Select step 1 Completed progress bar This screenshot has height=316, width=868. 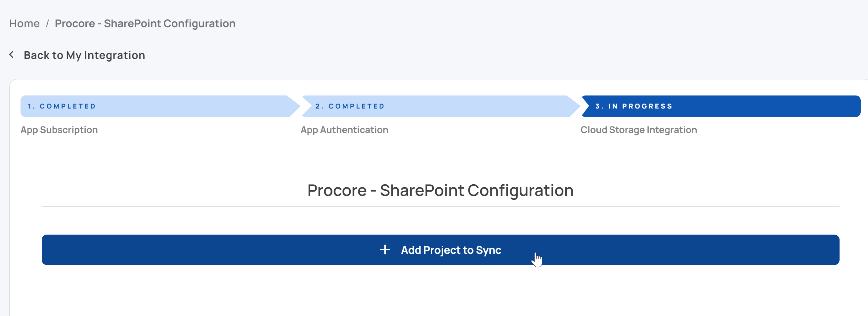pos(160,106)
